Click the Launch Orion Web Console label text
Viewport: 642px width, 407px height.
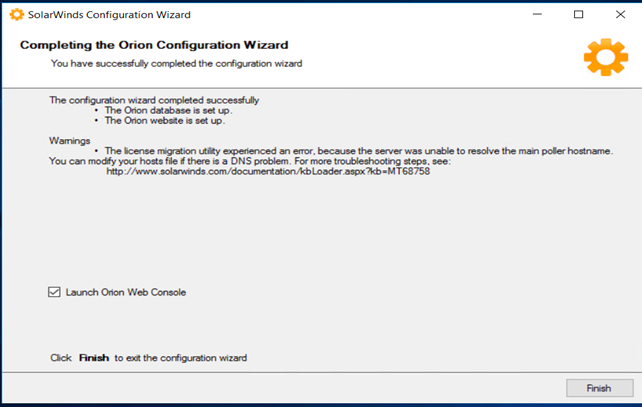tap(126, 292)
